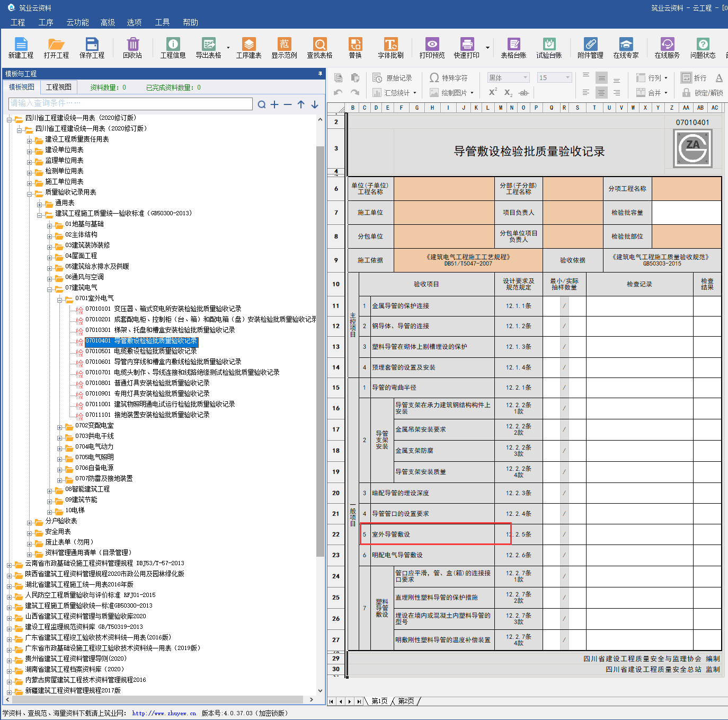
Task: Click the 新建工程 toolbar icon
Action: click(21, 48)
